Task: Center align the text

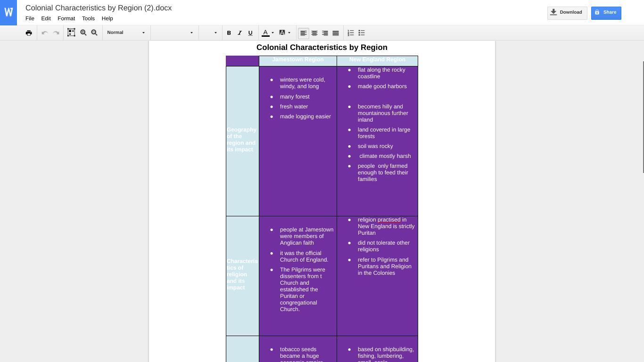Action: click(314, 33)
